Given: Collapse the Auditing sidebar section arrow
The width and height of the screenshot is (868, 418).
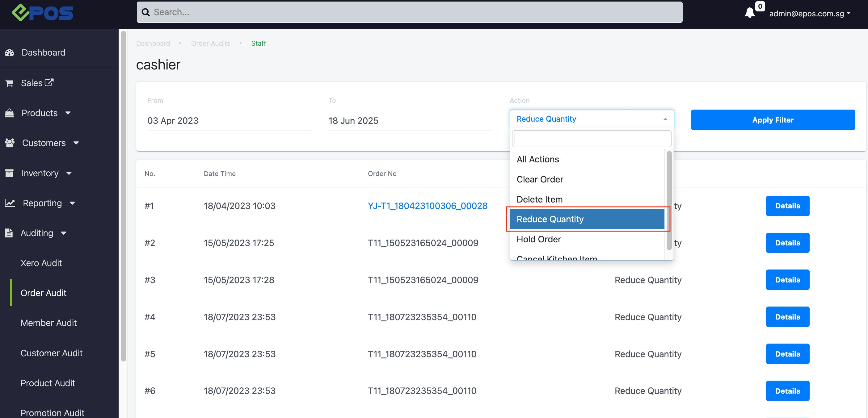Looking at the screenshot, I should pos(64,233).
